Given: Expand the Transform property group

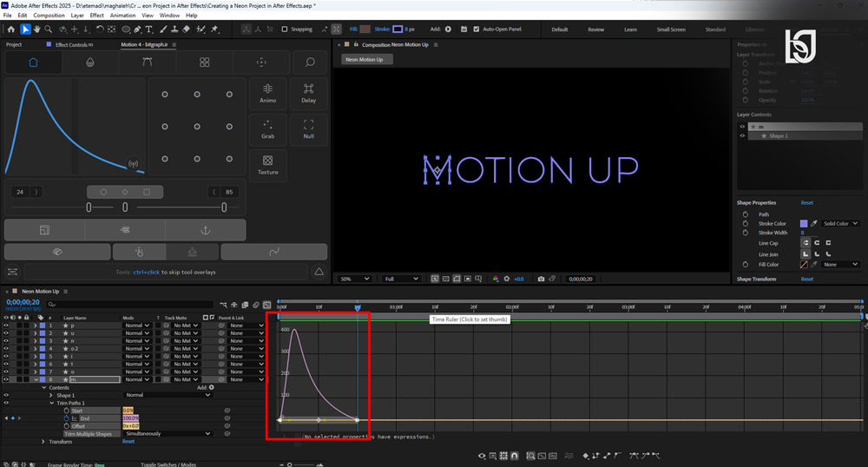Looking at the screenshot, I should click(x=43, y=442).
